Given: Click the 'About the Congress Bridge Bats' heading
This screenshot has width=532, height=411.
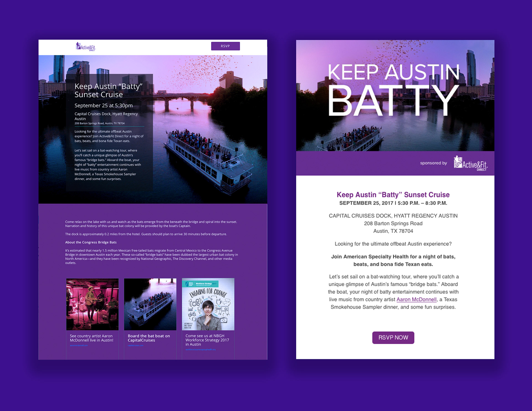Looking at the screenshot, I should pos(91,242).
